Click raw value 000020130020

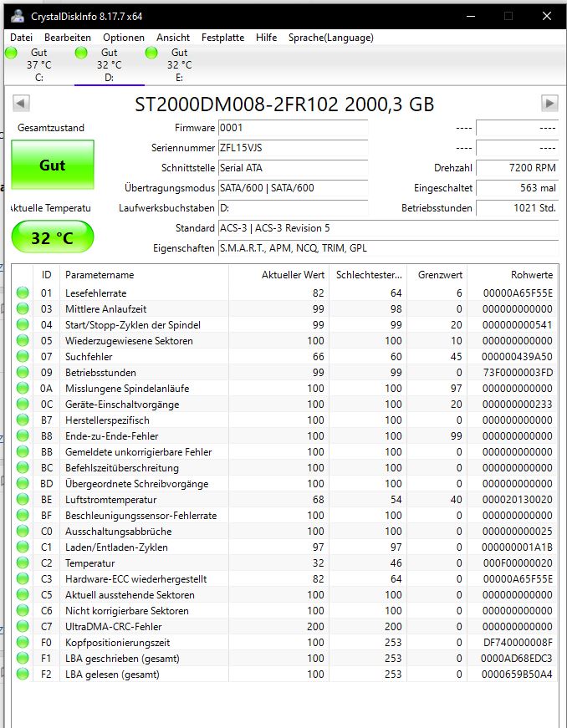(518, 500)
